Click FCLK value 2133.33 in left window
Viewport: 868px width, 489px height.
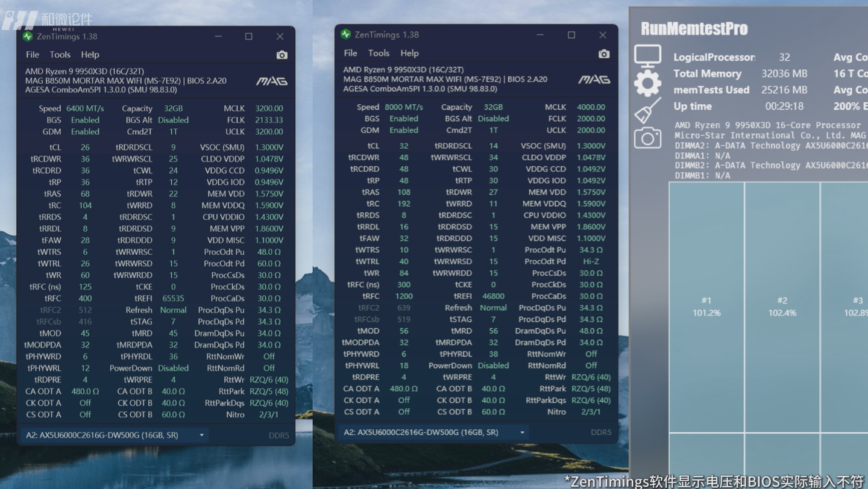269,120
